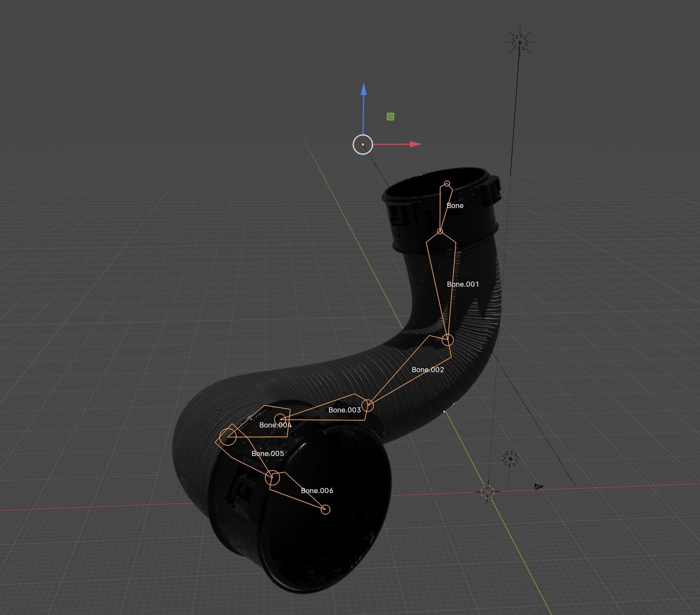The height and width of the screenshot is (615, 700).
Task: Click the Bone.002 label
Action: 427,370
